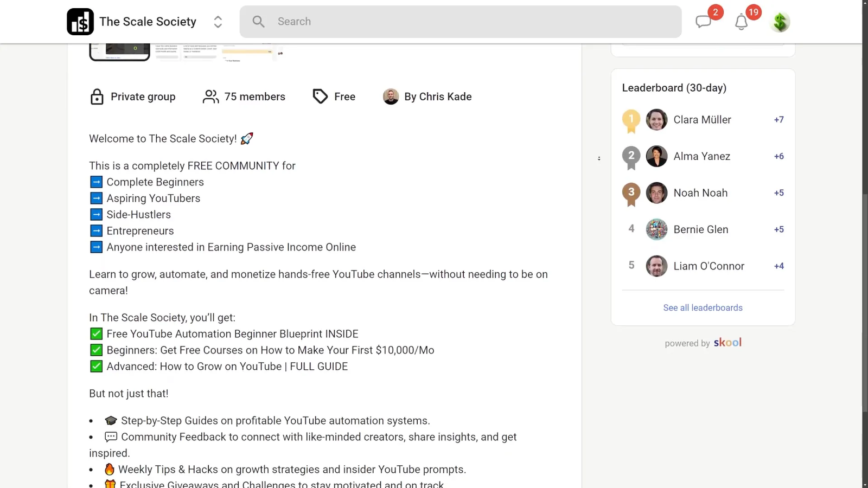Click the fire emoji bullet
The image size is (868, 488).
point(110,469)
